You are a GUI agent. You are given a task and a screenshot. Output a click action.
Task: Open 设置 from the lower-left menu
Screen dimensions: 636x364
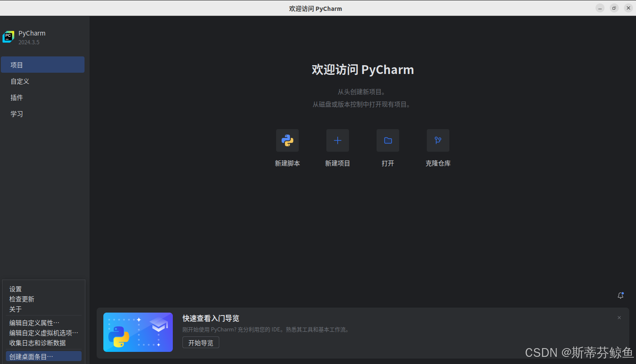(x=15, y=289)
